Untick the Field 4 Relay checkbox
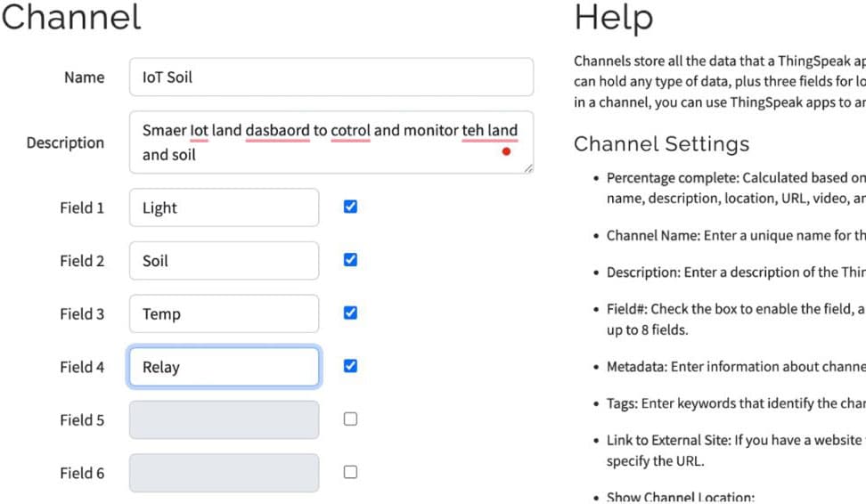Screen dimensions: 866x504 pos(350,366)
